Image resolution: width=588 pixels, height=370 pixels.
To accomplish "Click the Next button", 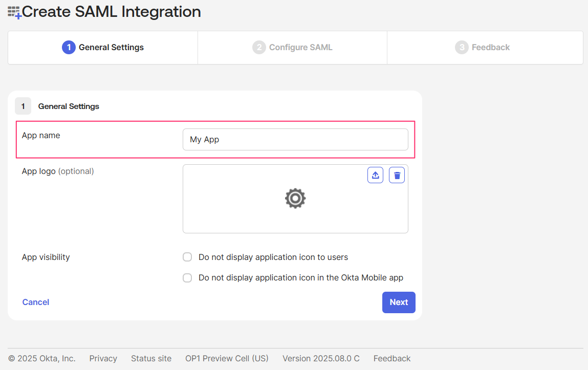I will [399, 302].
